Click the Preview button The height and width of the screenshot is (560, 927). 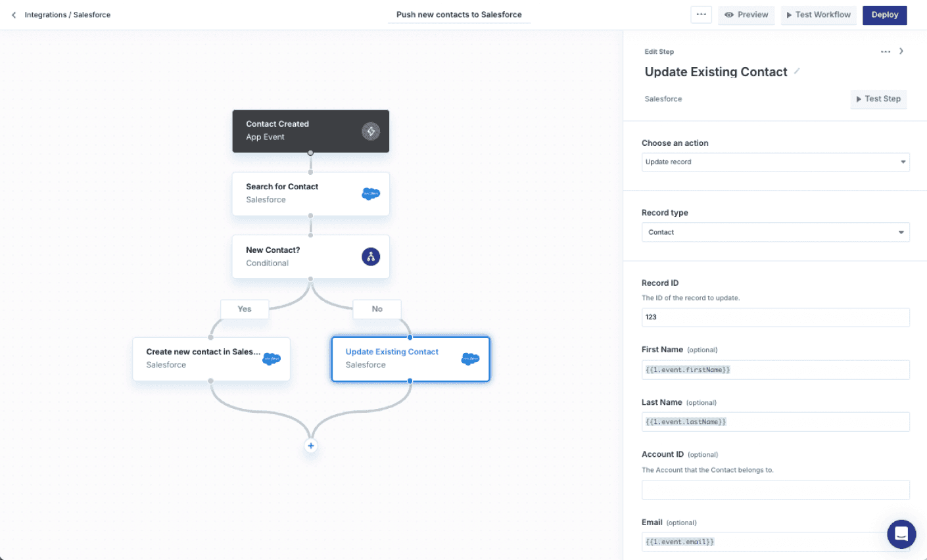(746, 14)
